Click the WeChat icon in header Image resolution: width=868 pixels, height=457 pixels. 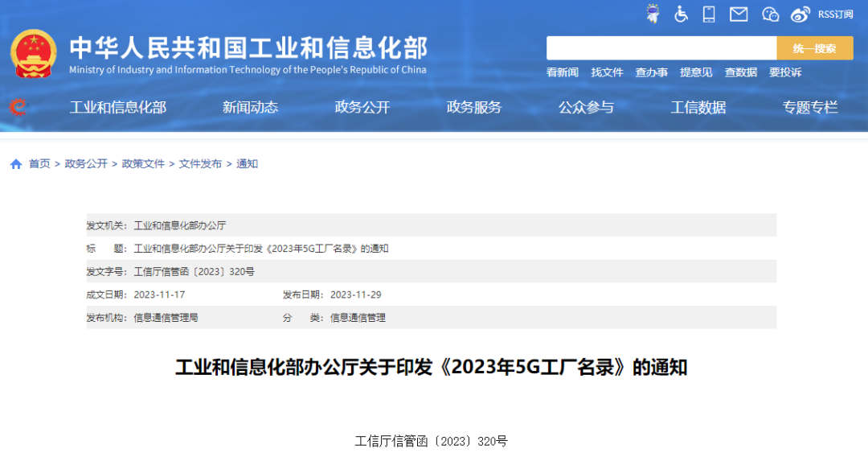coord(770,14)
